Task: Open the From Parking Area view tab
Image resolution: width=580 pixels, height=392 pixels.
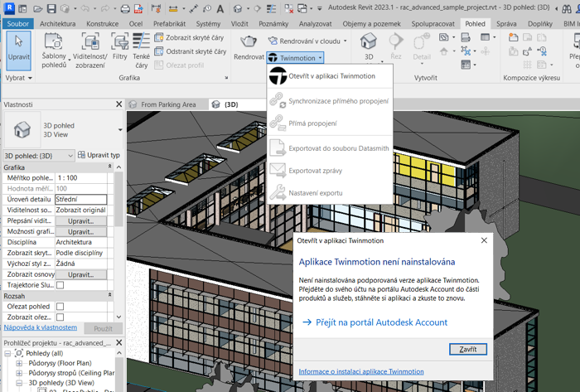Action: tap(168, 104)
